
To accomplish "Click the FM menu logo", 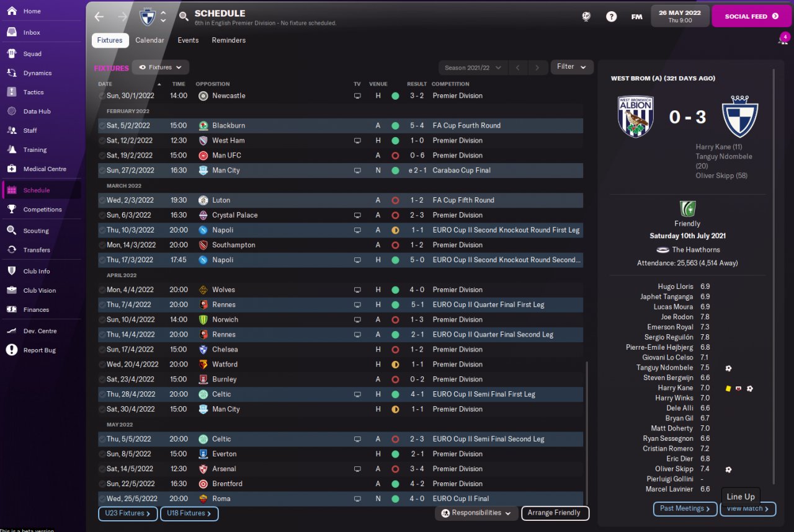I will (636, 17).
